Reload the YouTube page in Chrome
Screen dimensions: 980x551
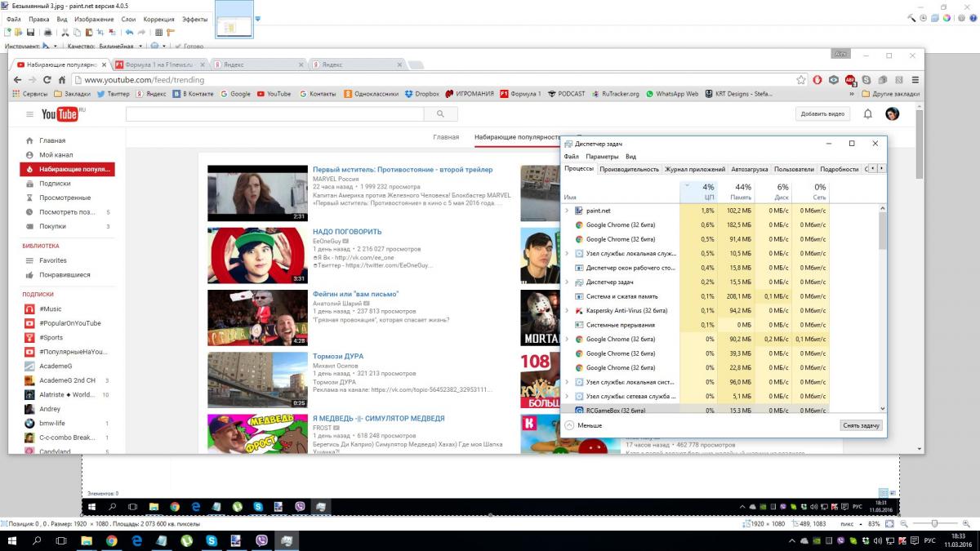47,80
